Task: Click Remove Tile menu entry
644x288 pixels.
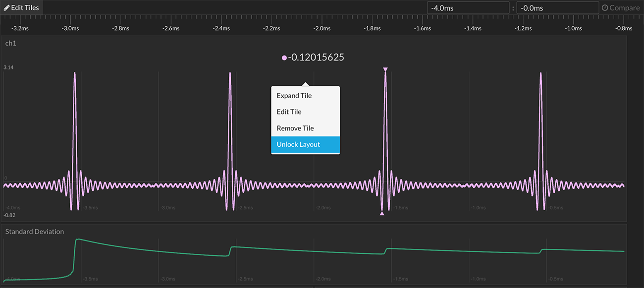Action: (x=295, y=128)
